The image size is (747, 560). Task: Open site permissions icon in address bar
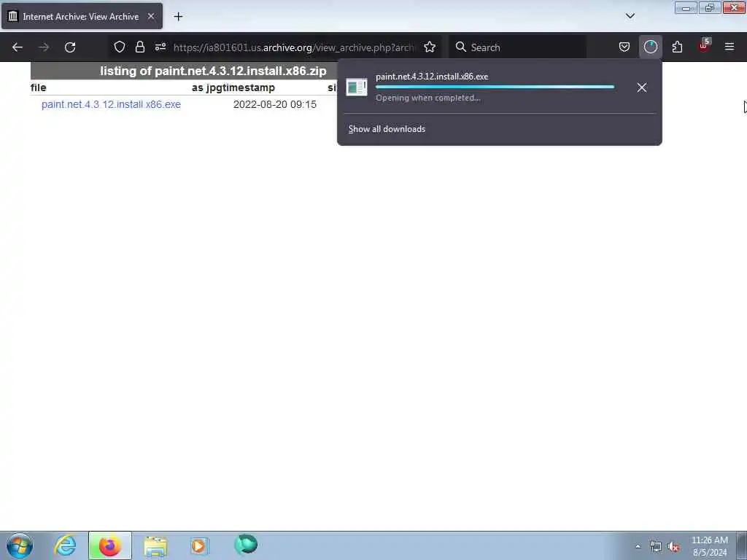pyautogui.click(x=160, y=47)
